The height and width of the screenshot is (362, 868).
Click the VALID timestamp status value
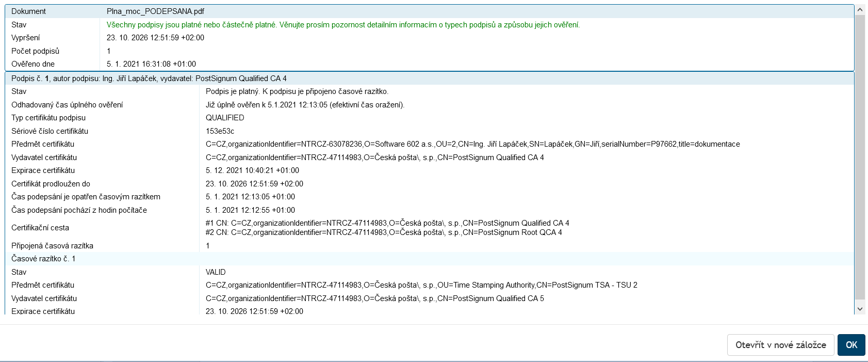[x=216, y=272]
